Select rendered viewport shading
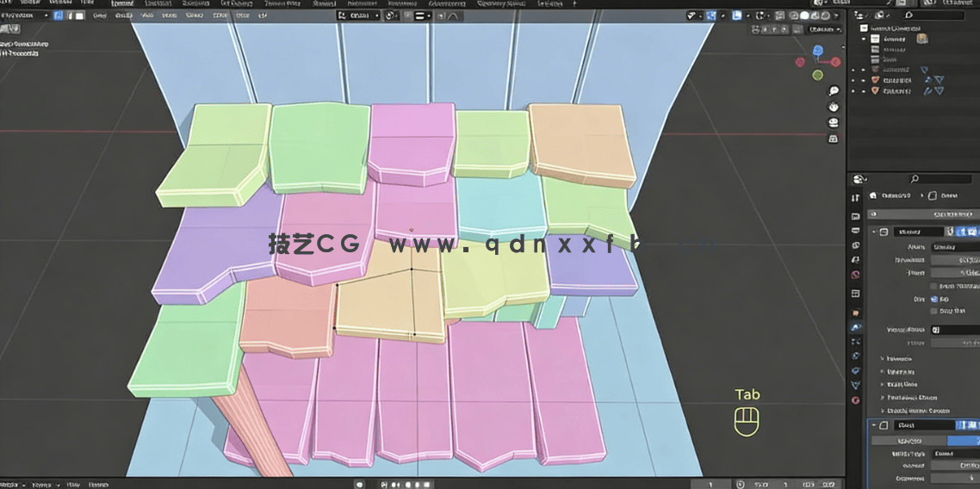 (825, 15)
